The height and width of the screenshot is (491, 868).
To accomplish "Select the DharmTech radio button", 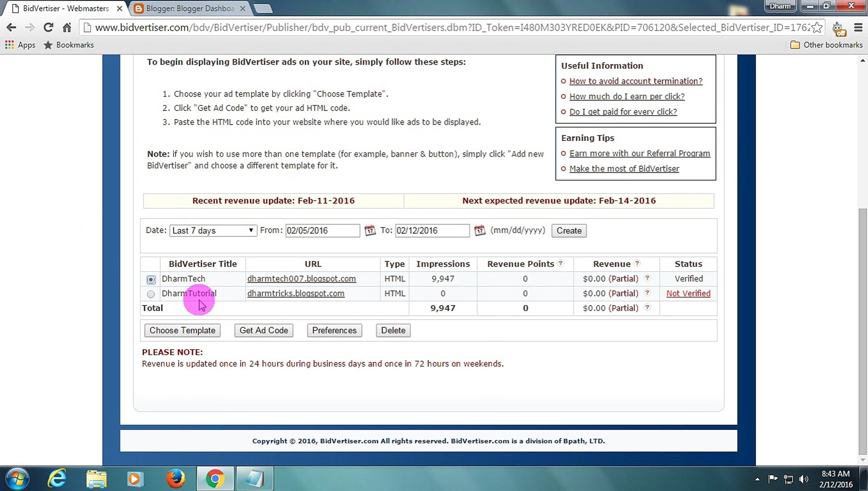I will point(151,279).
